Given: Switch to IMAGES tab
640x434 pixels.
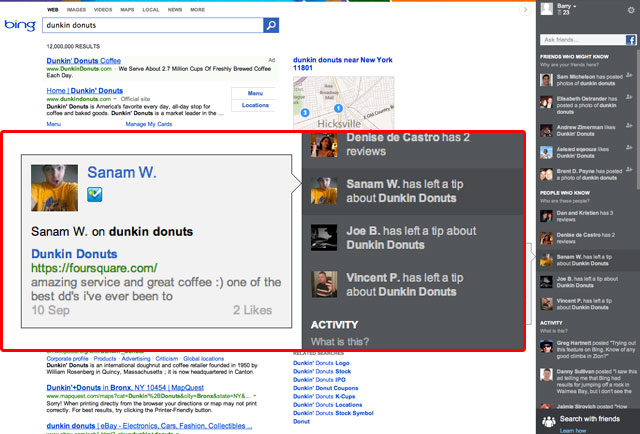Looking at the screenshot, I should coord(76,9).
